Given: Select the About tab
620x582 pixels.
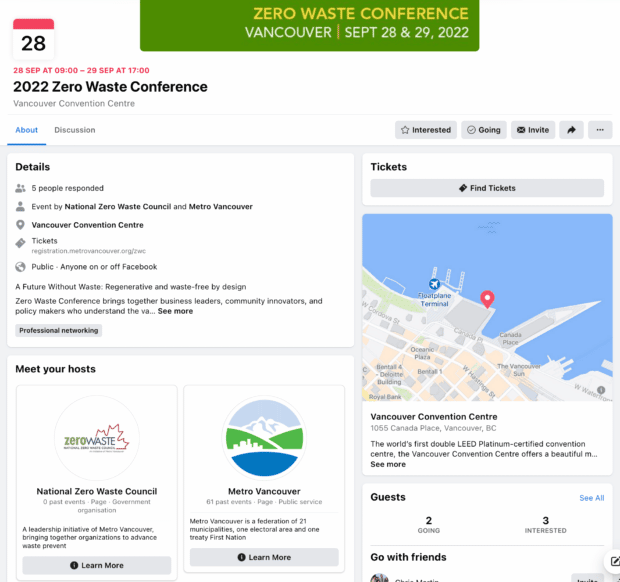Looking at the screenshot, I should tap(26, 130).
